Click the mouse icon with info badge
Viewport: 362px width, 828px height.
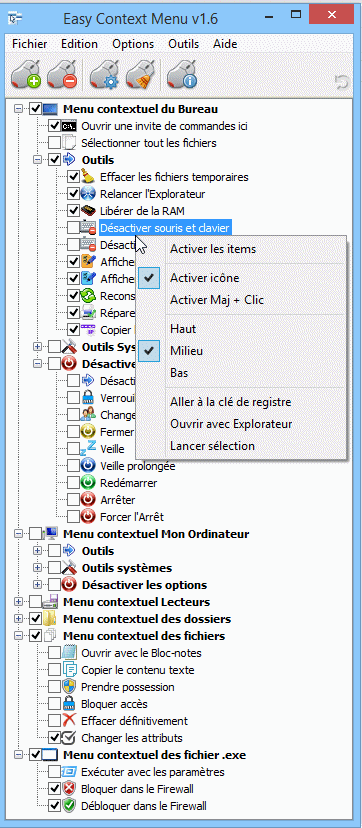tap(182, 75)
